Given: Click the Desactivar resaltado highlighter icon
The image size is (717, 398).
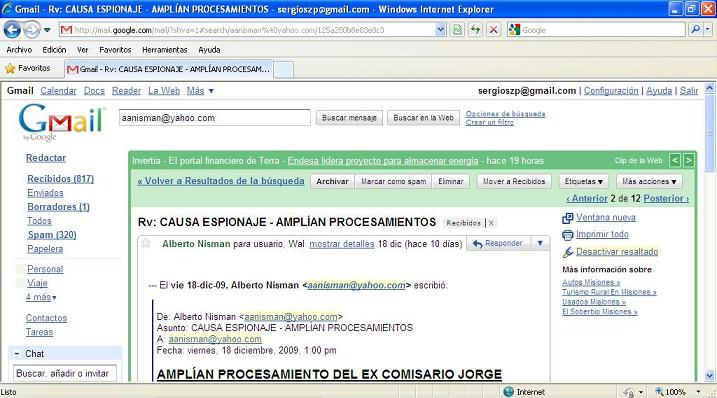Looking at the screenshot, I should (x=567, y=252).
